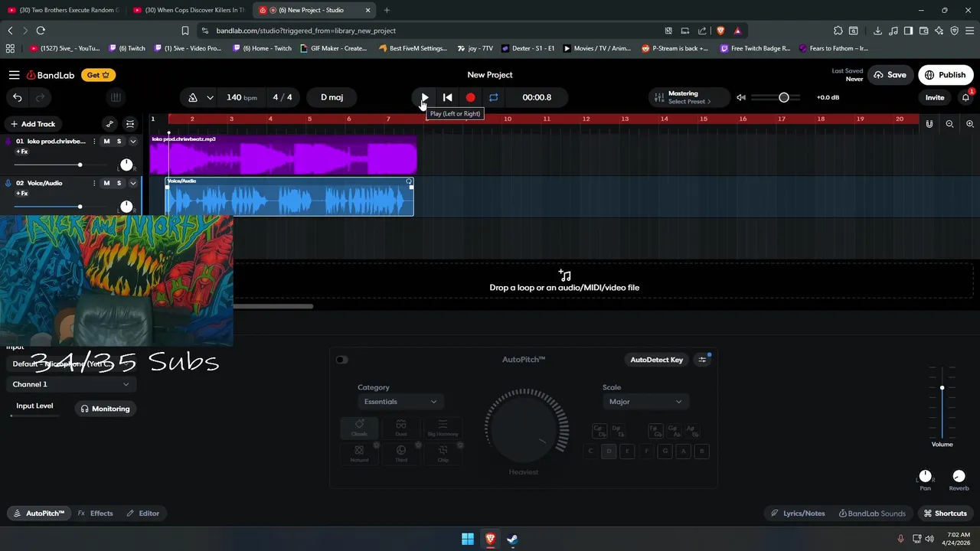Open the Channel 1 input dropdown
The image size is (980, 551).
pos(70,384)
